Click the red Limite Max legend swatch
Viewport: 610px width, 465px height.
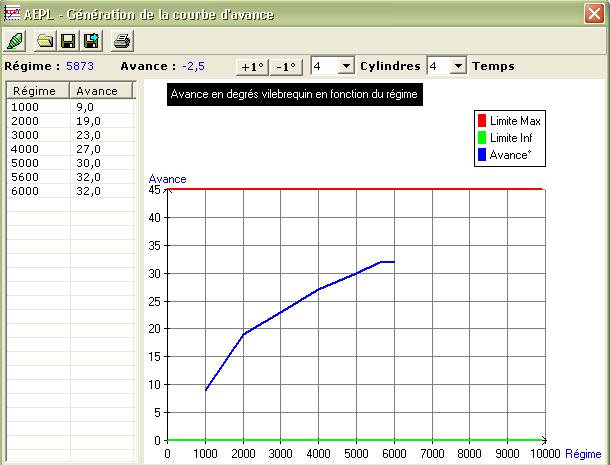coord(482,121)
